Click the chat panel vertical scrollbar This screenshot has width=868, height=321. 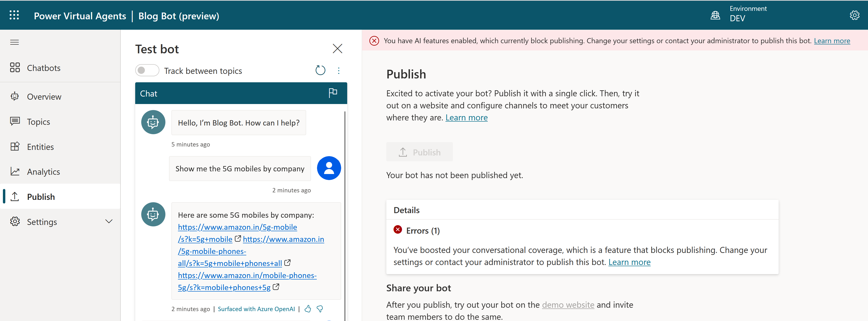click(345, 216)
